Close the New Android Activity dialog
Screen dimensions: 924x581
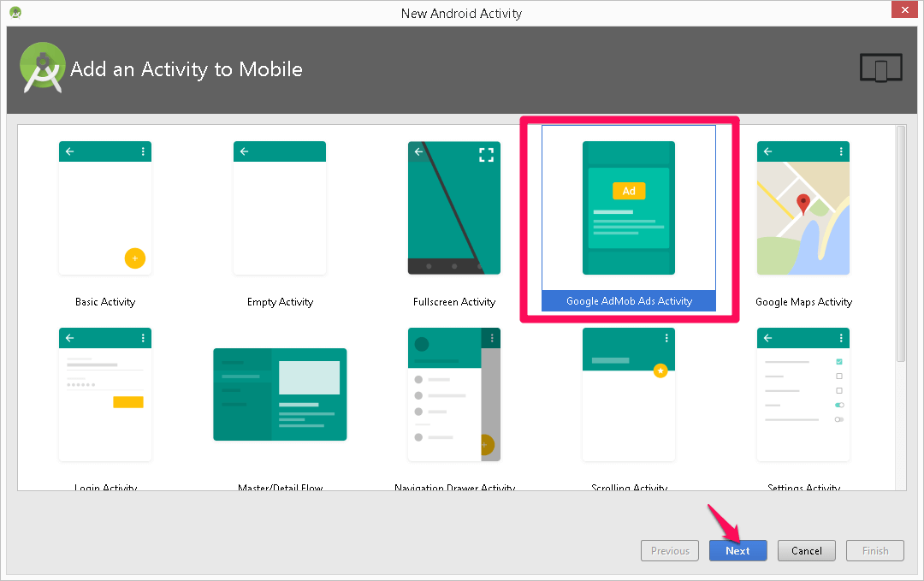point(904,9)
